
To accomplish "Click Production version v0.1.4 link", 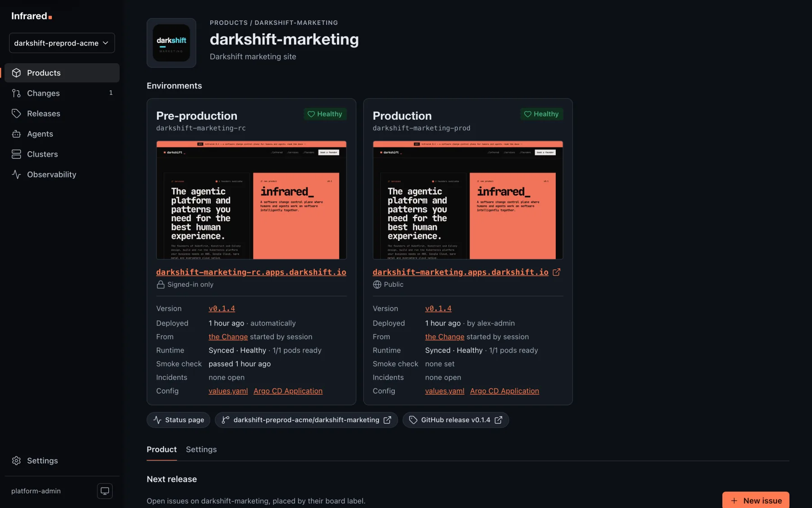I will pos(438,308).
